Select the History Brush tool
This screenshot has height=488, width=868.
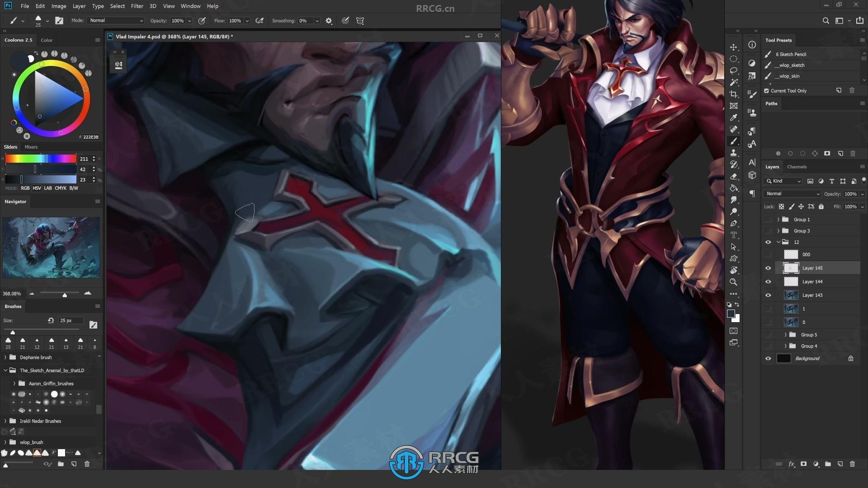coord(734,164)
